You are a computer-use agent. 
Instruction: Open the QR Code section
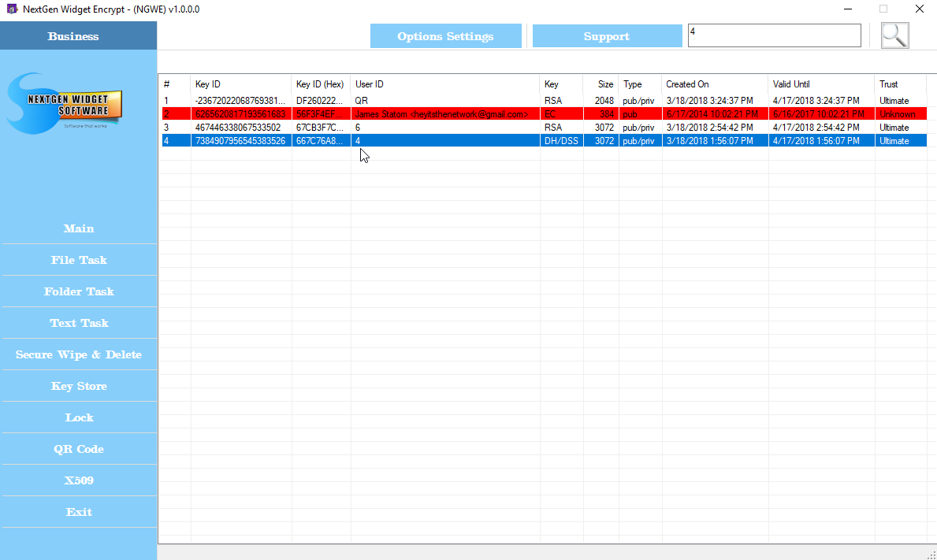(79, 449)
